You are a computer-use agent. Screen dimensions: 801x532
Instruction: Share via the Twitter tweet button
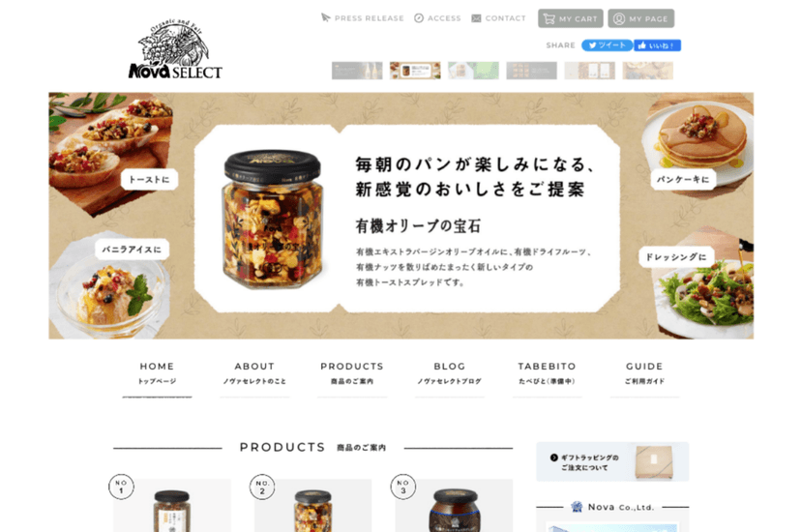point(607,45)
